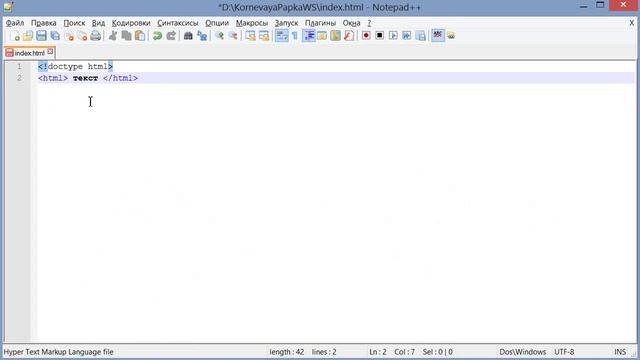This screenshot has height=360, width=640.
Task: Open the Вид menu
Action: click(98, 23)
